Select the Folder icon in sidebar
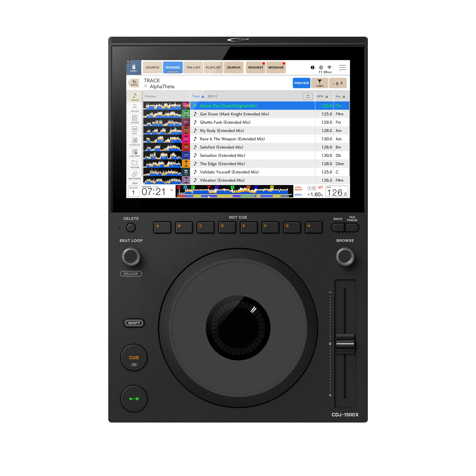476x476 pixels. coord(135,164)
